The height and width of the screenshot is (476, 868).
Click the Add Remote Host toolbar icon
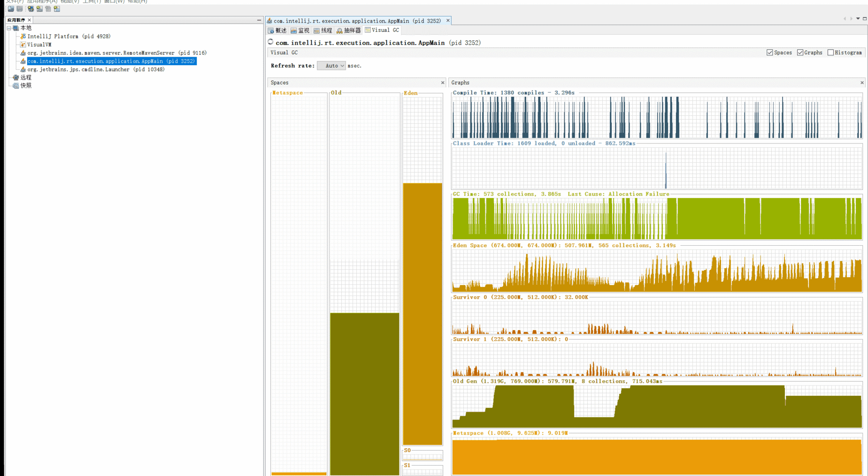tap(31, 9)
